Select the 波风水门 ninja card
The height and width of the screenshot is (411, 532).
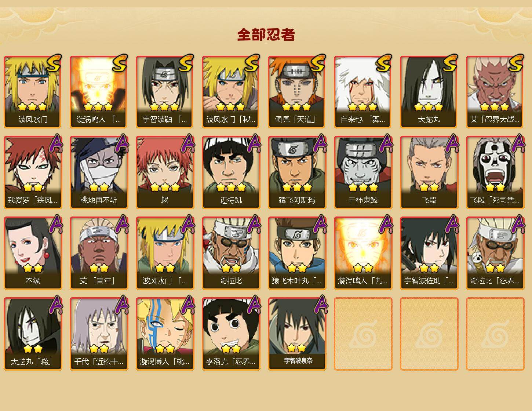33,92
